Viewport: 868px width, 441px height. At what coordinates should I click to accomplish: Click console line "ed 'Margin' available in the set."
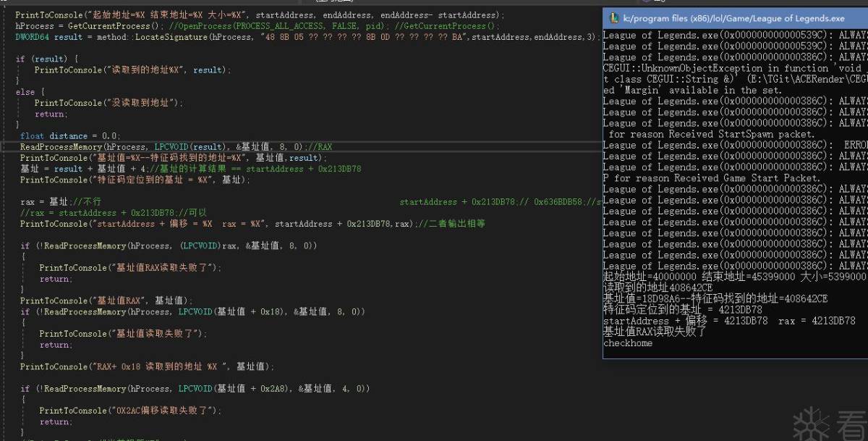tap(693, 90)
